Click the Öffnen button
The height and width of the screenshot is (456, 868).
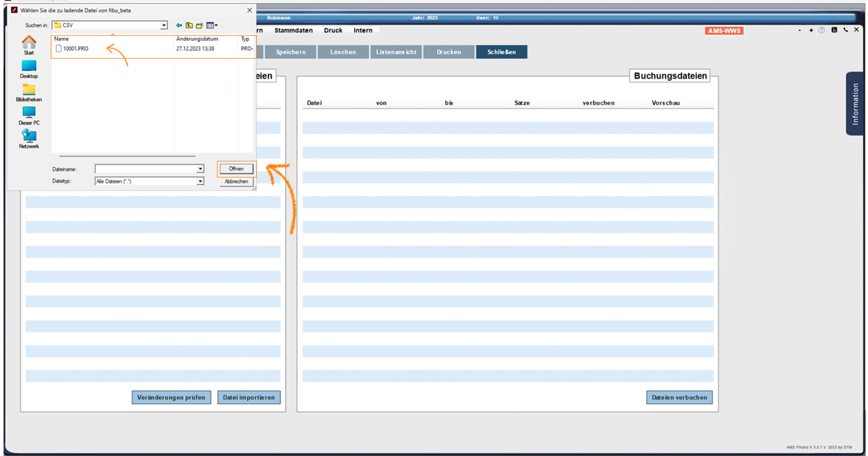pyautogui.click(x=236, y=169)
